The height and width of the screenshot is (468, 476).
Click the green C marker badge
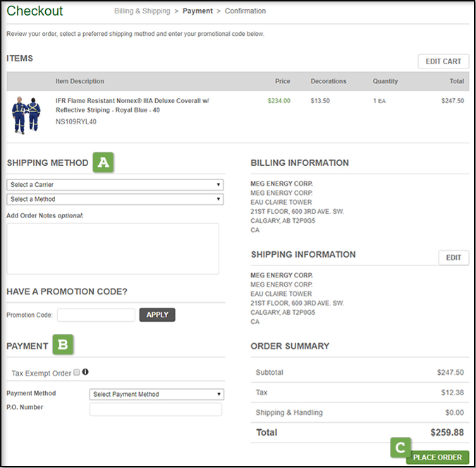click(x=400, y=447)
